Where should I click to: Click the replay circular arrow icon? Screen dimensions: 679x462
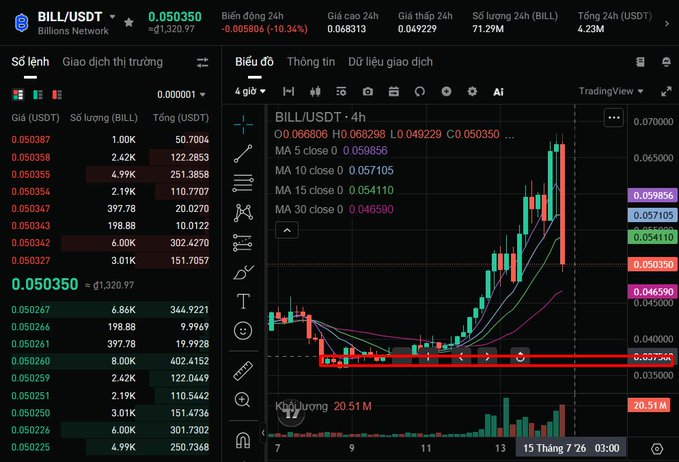[x=420, y=91]
